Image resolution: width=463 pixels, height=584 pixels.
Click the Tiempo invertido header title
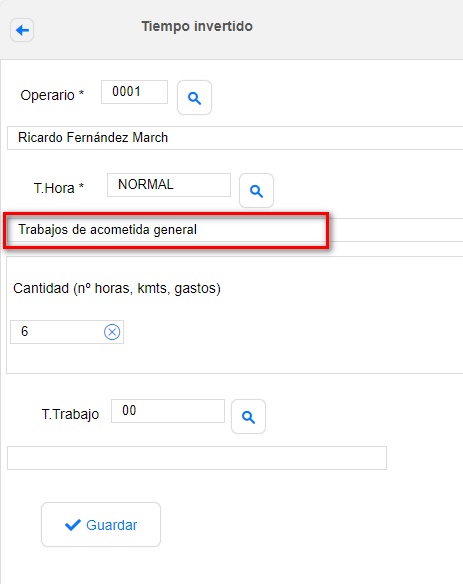(x=197, y=26)
